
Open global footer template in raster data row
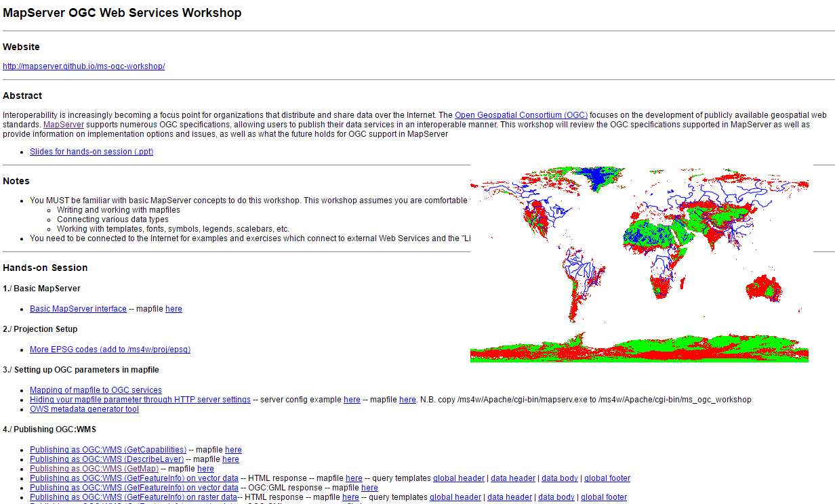(x=604, y=497)
